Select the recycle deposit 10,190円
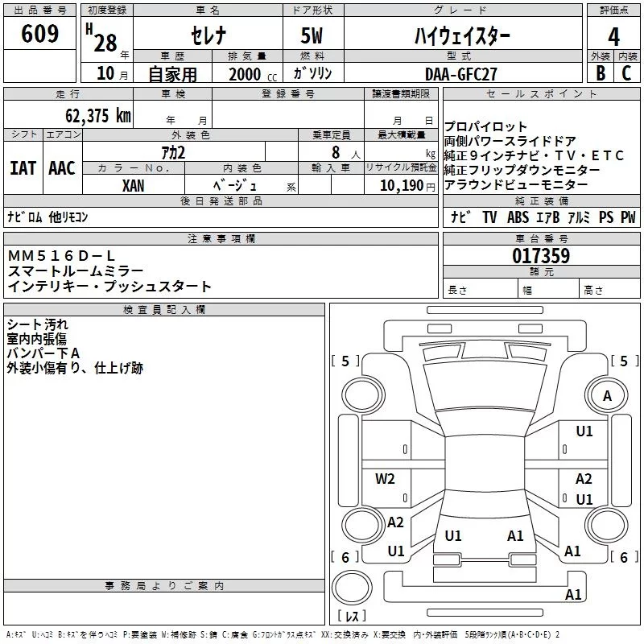Image resolution: width=644 pixels, height=644 pixels. (x=407, y=186)
